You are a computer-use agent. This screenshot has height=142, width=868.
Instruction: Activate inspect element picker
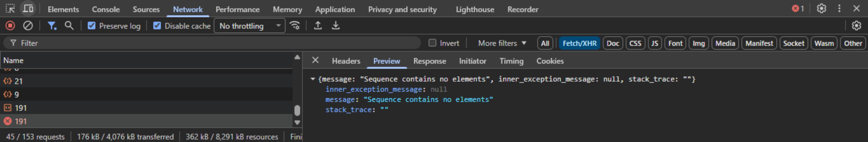click(x=10, y=9)
